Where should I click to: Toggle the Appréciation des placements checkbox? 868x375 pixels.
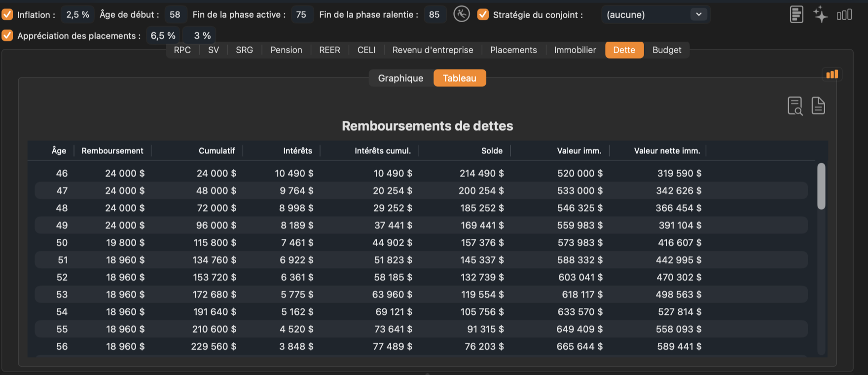click(x=7, y=36)
